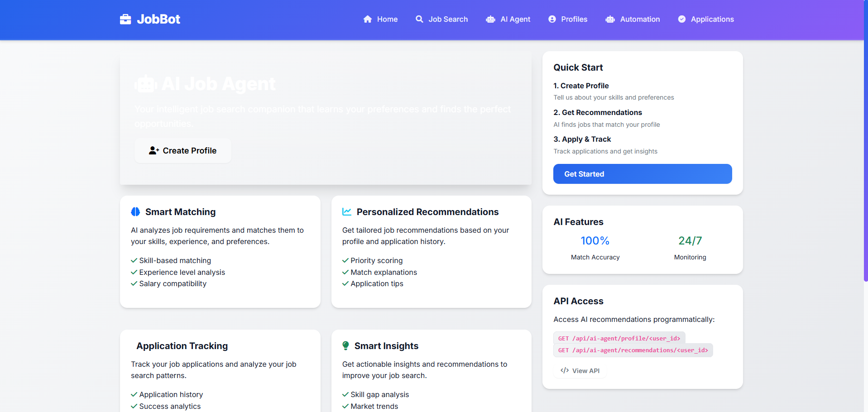The image size is (868, 412).
Task: Click the Job Search magnifier icon
Action: click(x=419, y=19)
